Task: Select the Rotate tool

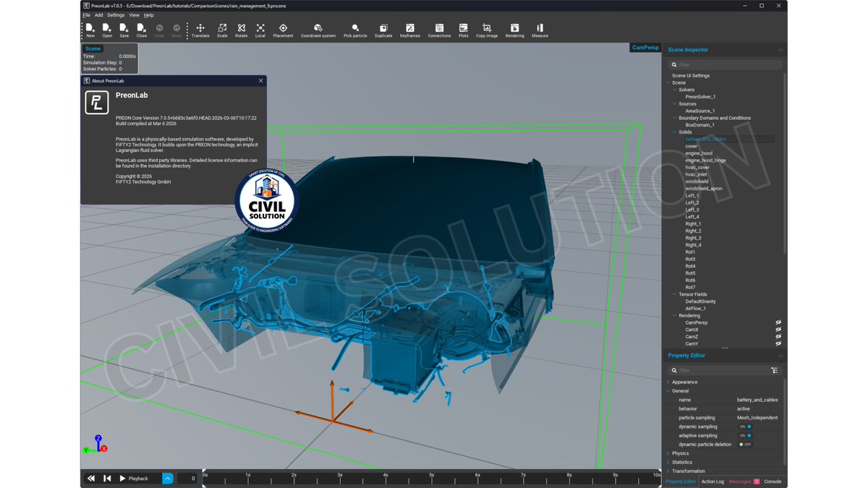Action: 242,30
